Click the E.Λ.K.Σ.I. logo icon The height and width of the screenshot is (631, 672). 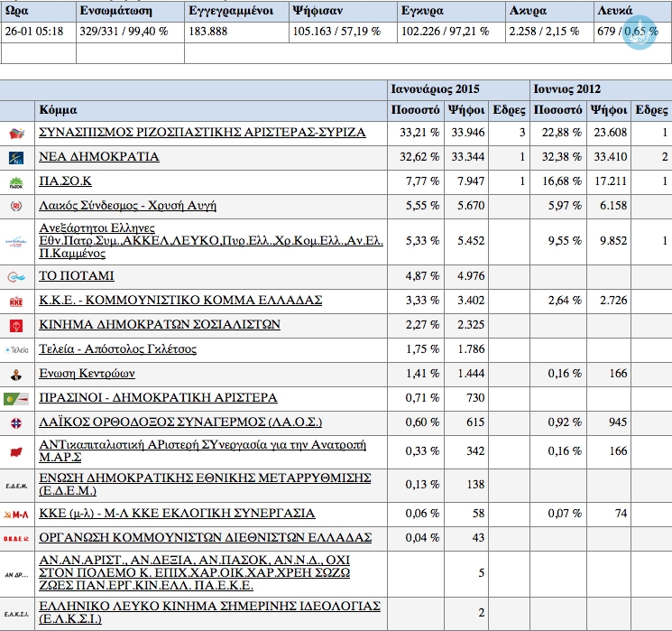16,614
